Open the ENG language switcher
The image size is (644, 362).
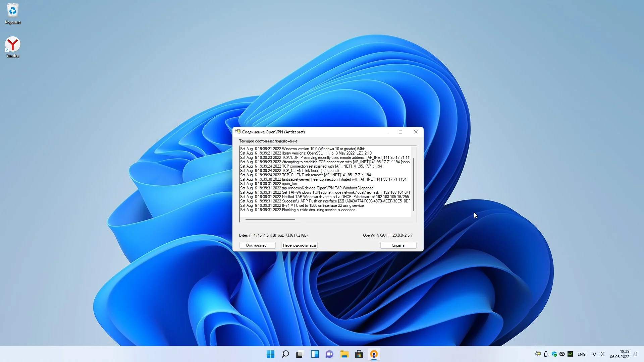tap(582, 354)
